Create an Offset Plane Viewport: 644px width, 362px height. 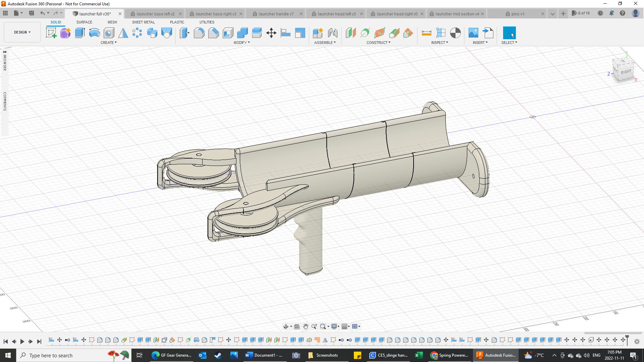pos(351,33)
